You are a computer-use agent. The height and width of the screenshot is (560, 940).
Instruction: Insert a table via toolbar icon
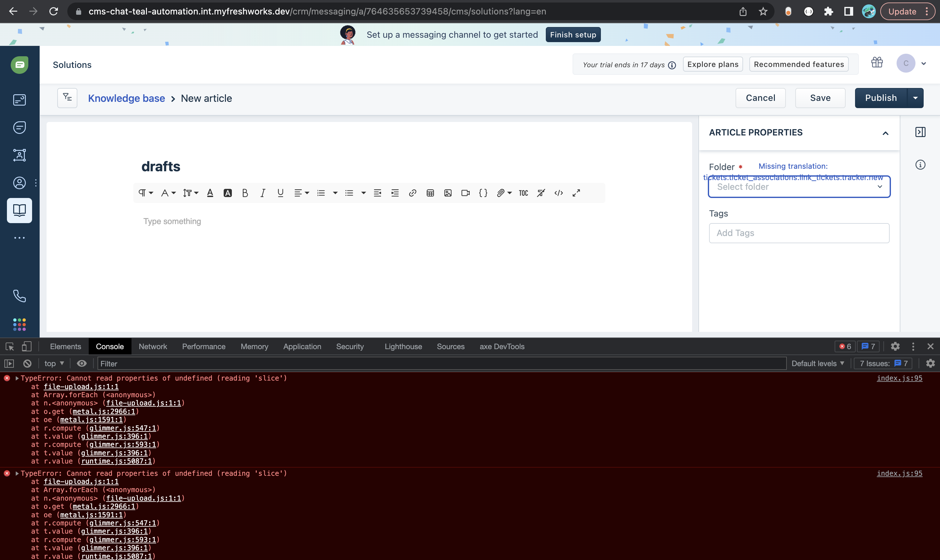[430, 193]
